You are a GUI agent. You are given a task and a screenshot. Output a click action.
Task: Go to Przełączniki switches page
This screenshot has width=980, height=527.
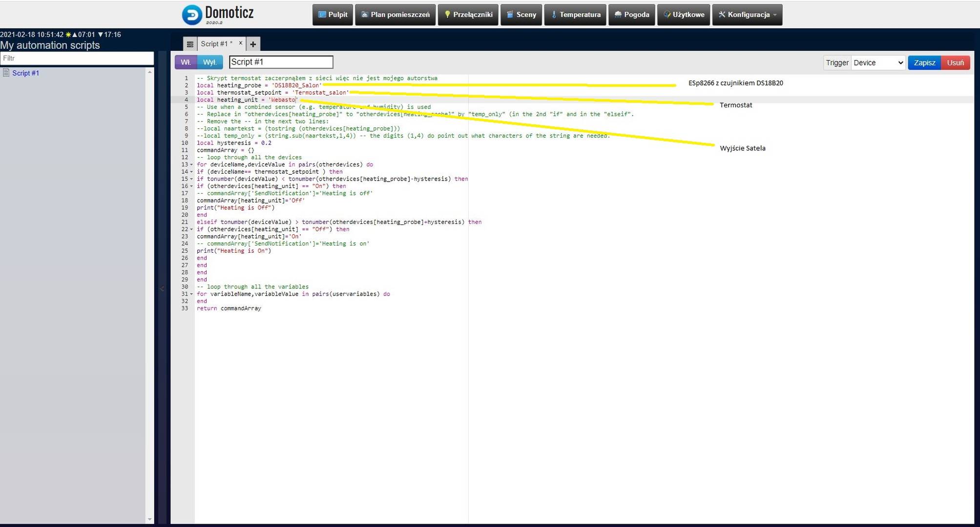(x=468, y=15)
